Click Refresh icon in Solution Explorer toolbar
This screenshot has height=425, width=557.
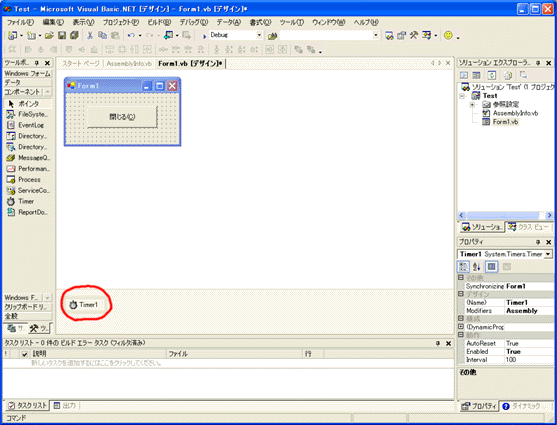point(492,75)
